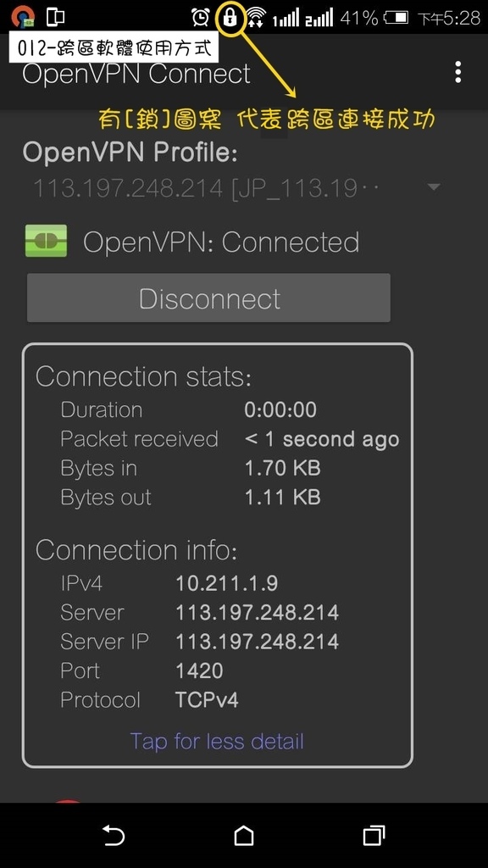
Task: Expand the OpenVPN Profile dropdown arrow
Action: tap(435, 187)
